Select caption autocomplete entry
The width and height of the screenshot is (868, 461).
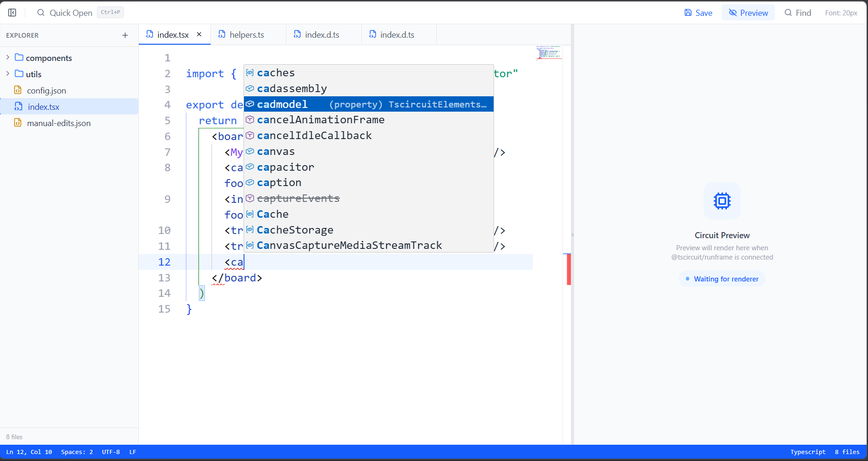point(369,182)
